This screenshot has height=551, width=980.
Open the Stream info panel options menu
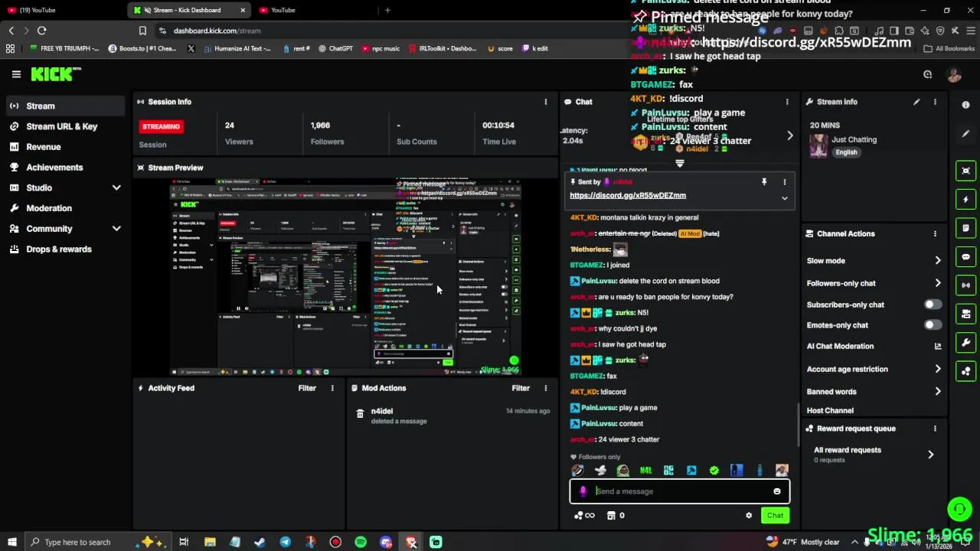(935, 102)
